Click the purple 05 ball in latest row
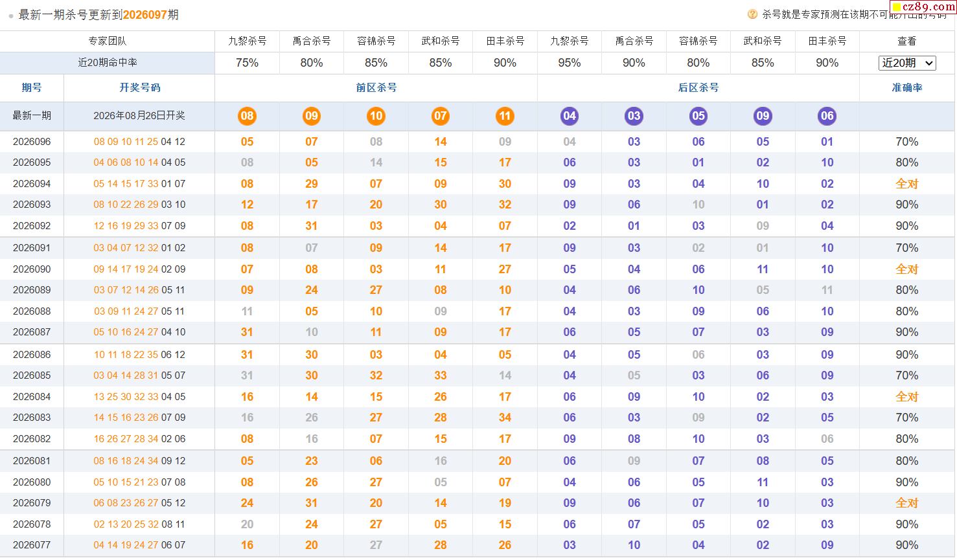 [698, 116]
